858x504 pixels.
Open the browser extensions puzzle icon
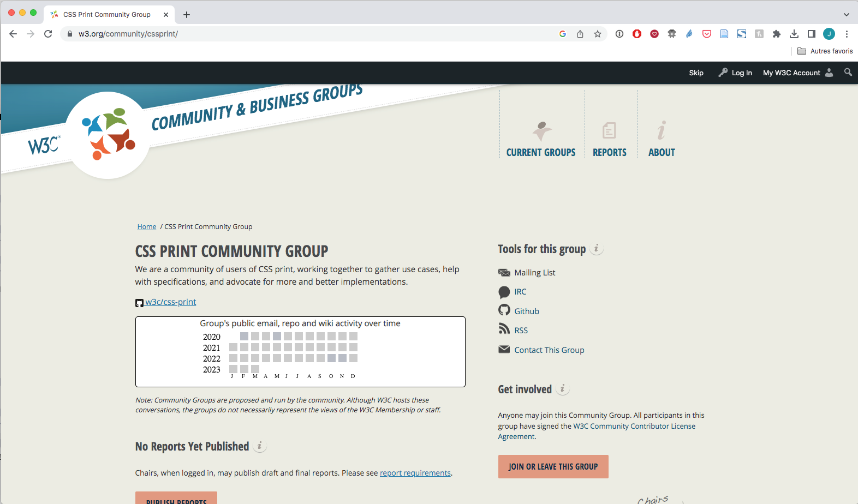(776, 34)
